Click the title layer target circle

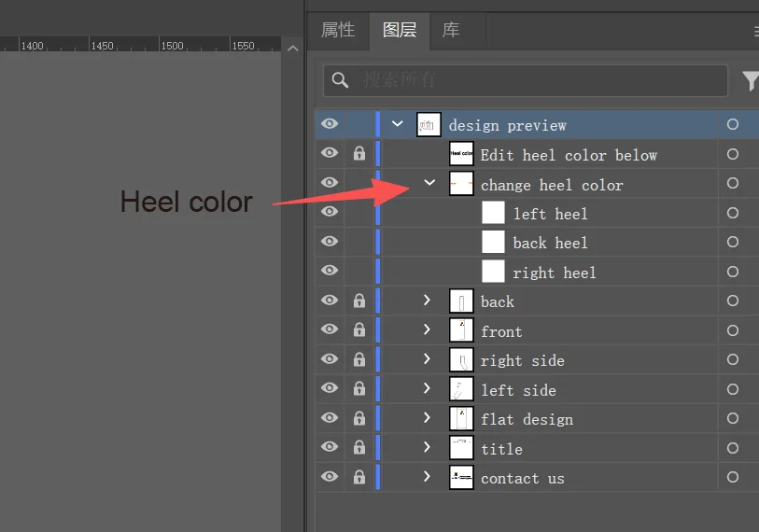[x=732, y=448]
